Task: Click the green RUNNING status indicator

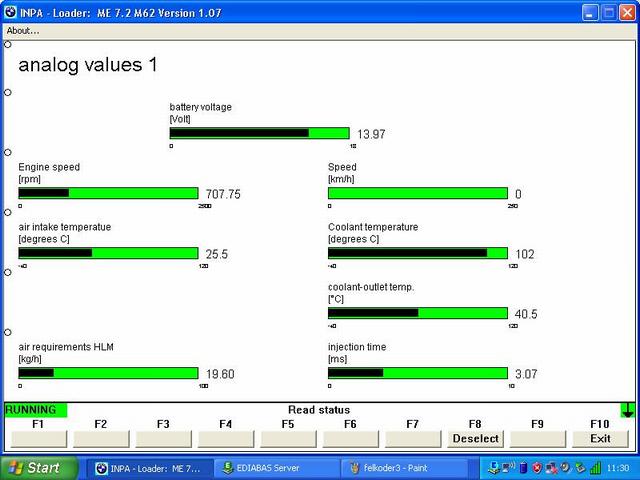Action: [x=35, y=410]
